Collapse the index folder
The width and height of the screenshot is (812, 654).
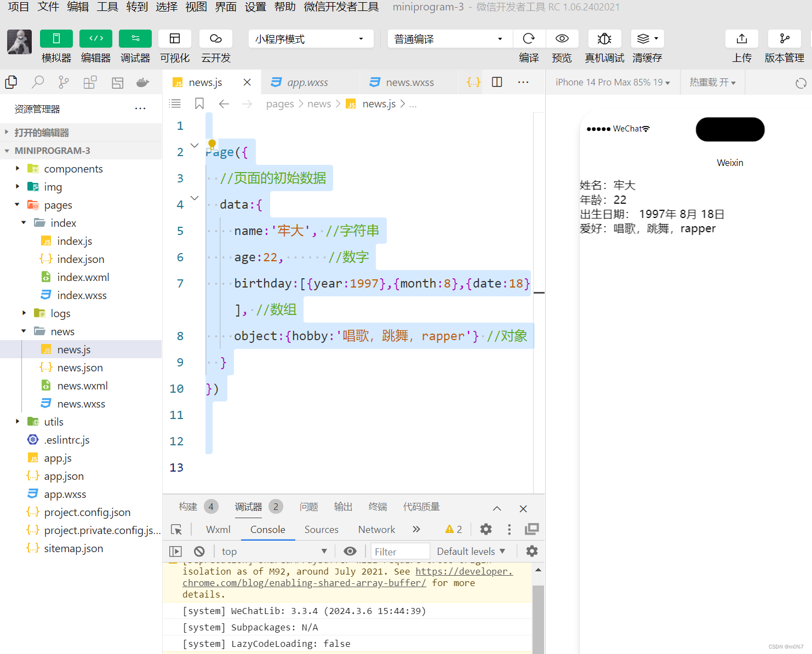point(81,223)
